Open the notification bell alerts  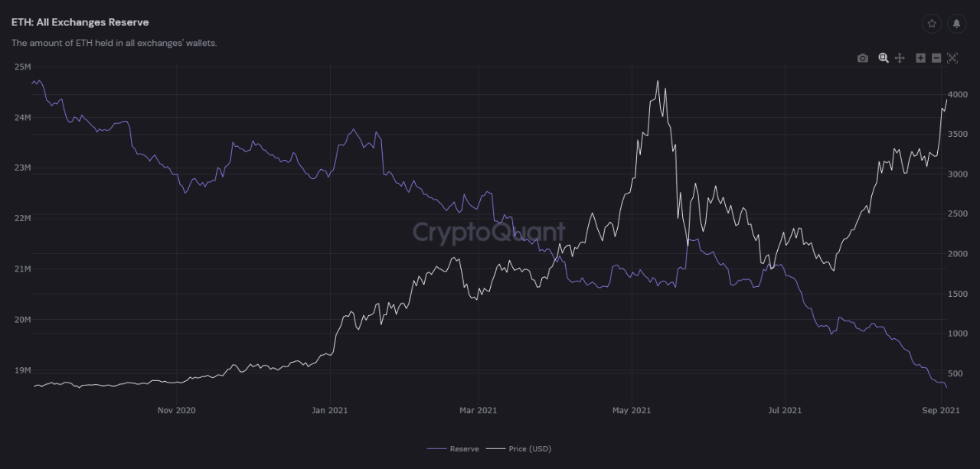[956, 24]
